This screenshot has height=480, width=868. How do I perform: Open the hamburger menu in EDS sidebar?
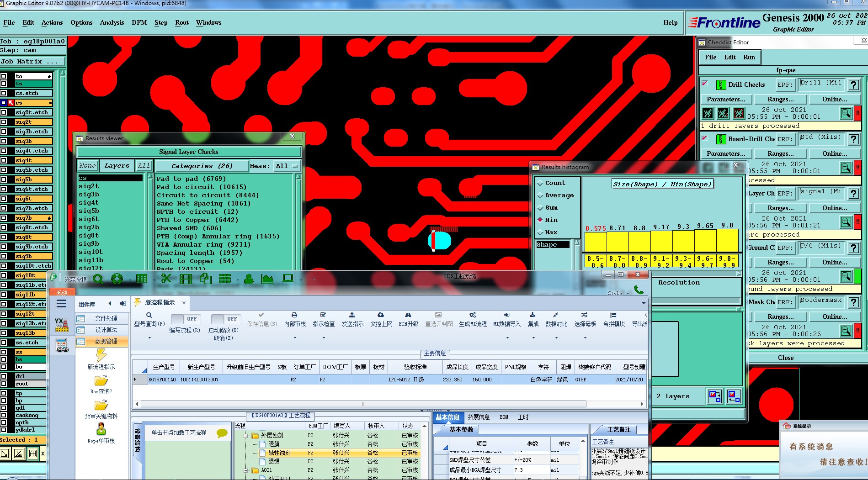[62, 304]
